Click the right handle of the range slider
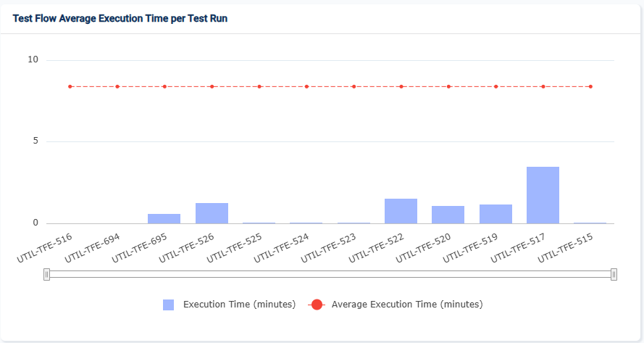 614,274
